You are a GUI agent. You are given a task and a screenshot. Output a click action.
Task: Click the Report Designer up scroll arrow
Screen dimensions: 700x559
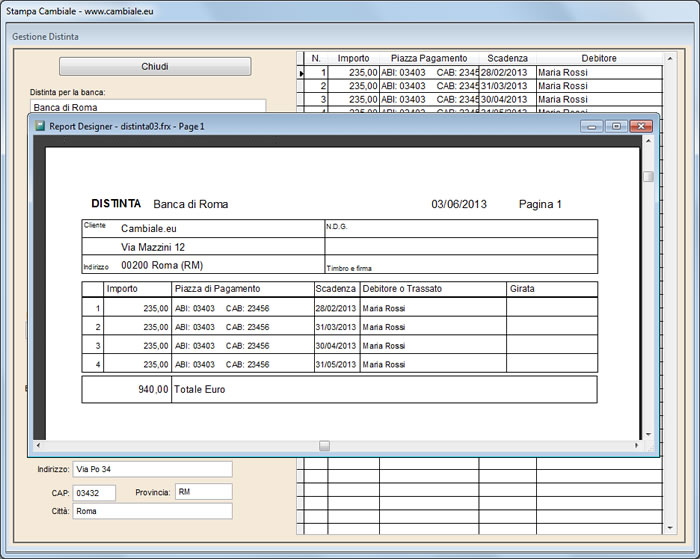[648, 141]
